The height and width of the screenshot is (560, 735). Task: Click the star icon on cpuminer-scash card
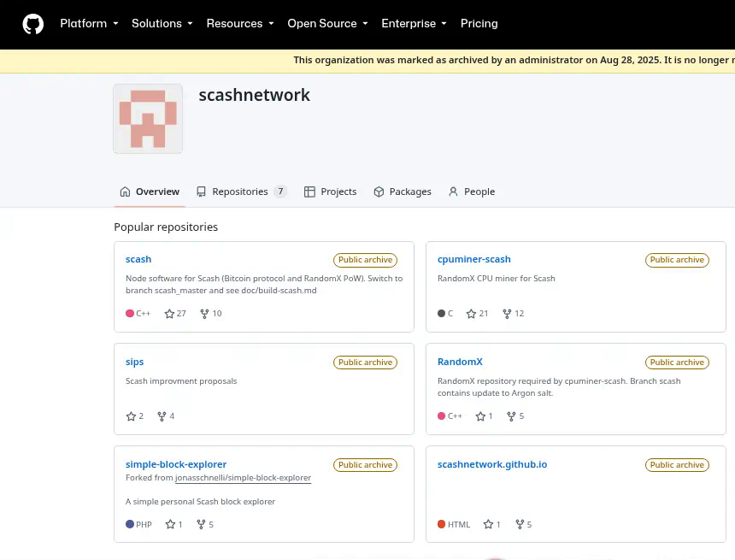coord(471,314)
